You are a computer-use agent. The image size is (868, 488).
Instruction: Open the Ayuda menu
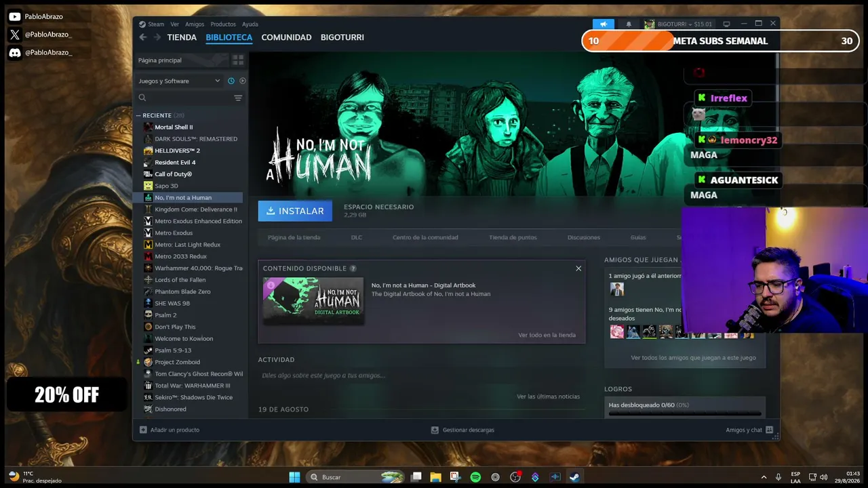tap(250, 24)
